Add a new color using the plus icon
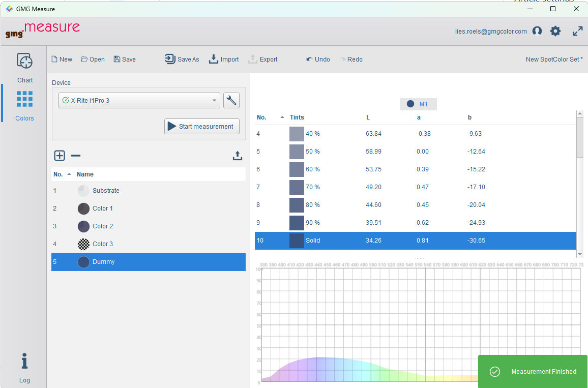 tap(60, 156)
